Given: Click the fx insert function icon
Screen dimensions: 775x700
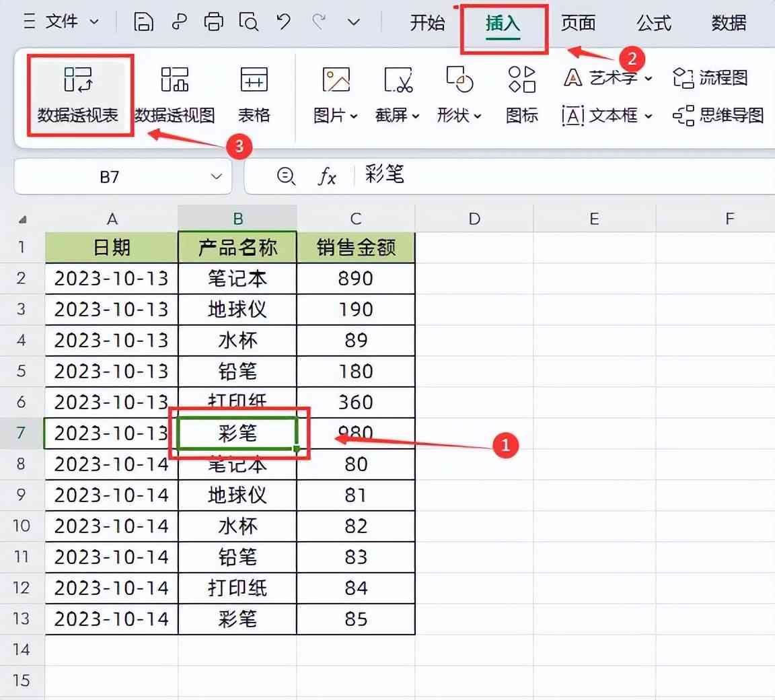Looking at the screenshot, I should coord(327,176).
